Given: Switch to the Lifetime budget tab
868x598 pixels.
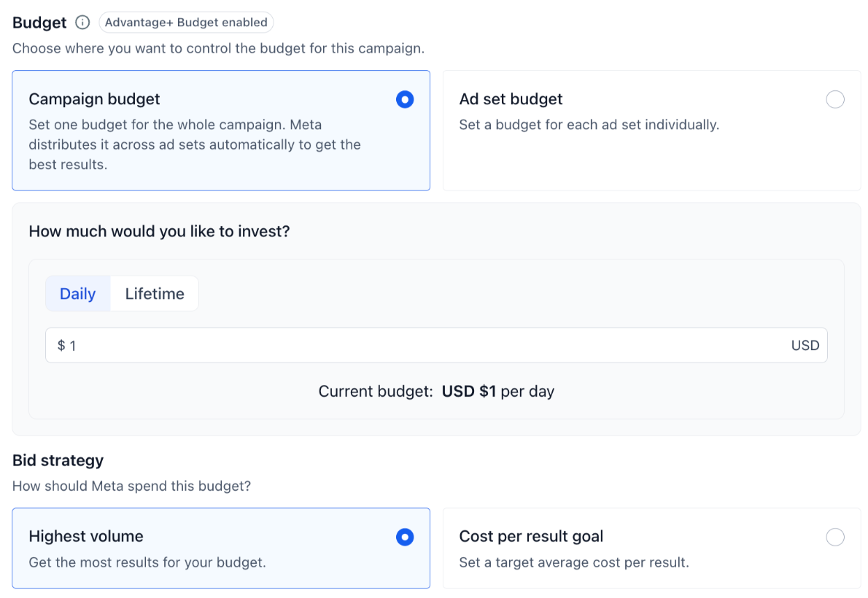Looking at the screenshot, I should (x=155, y=293).
